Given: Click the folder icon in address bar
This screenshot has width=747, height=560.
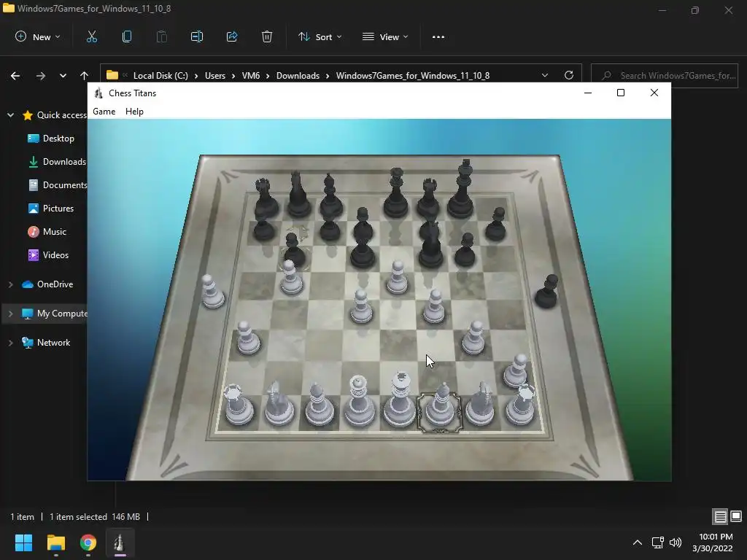Looking at the screenshot, I should coord(112,75).
